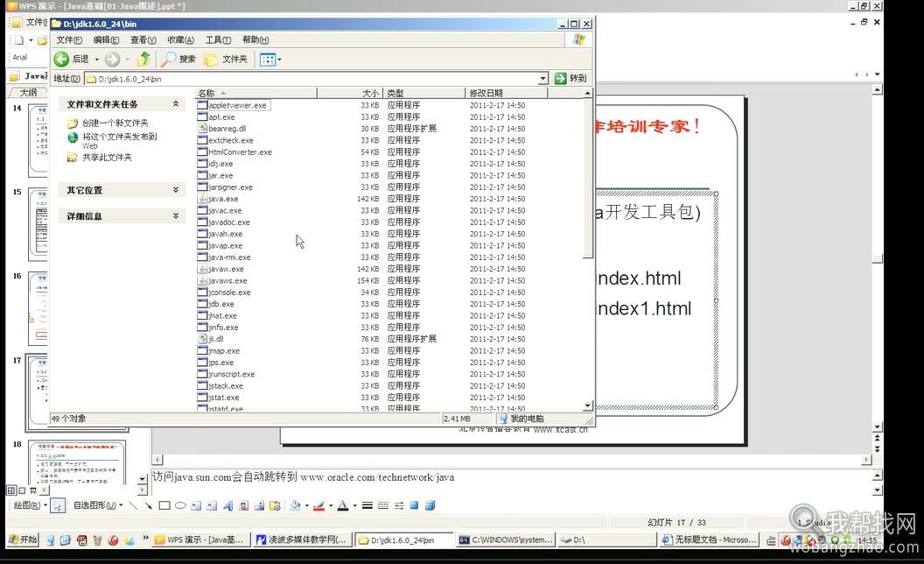Switch to C:\WINDOWS\system... taskbar window

click(x=506, y=539)
